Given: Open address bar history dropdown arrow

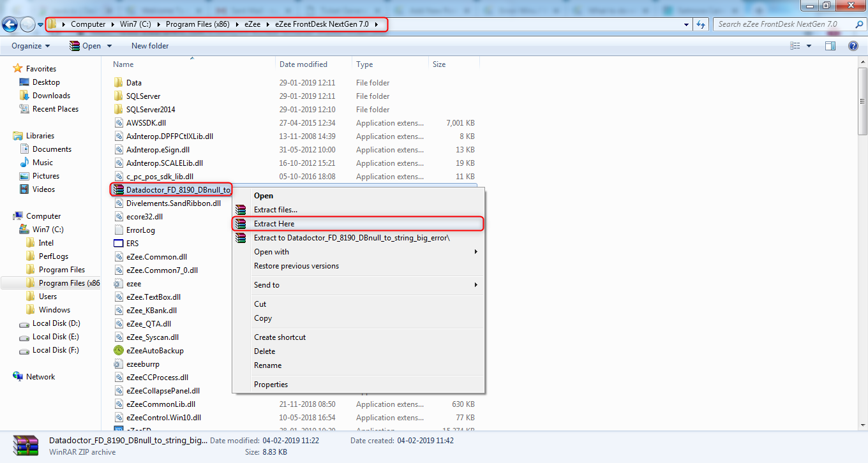Looking at the screenshot, I should (686, 24).
